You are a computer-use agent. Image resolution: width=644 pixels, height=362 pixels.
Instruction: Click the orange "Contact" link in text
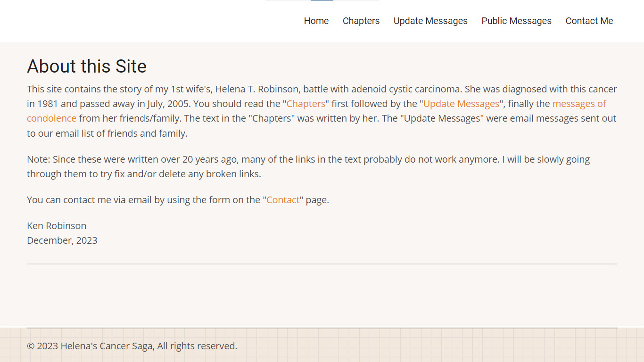tap(283, 200)
